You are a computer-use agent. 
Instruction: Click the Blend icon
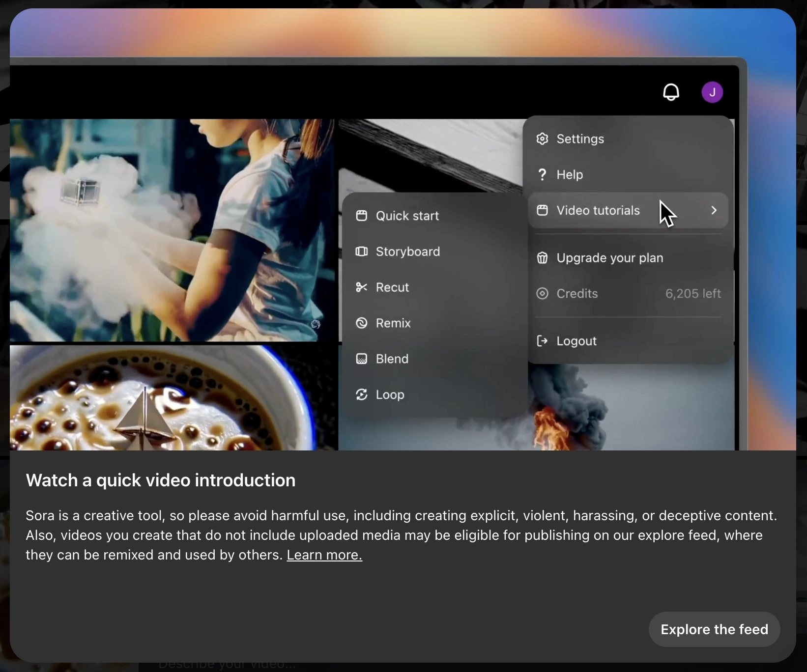pyautogui.click(x=362, y=359)
